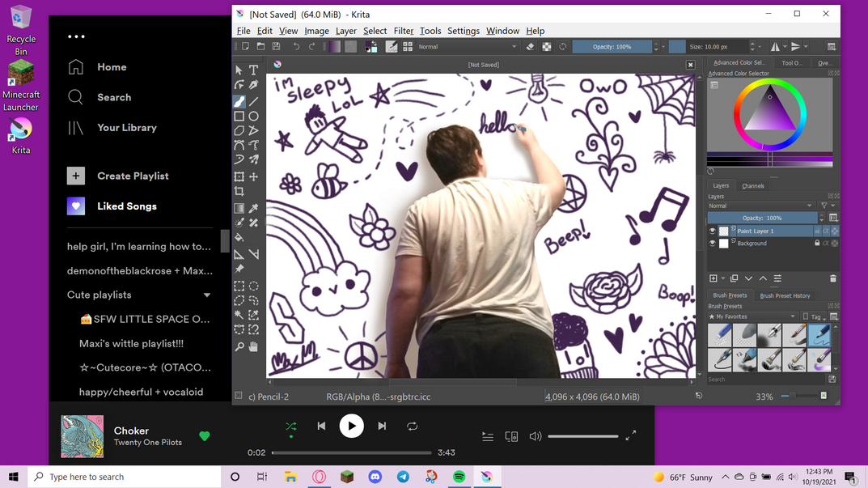The height and width of the screenshot is (488, 868).
Task: Delete the layer with the trash icon
Action: (x=832, y=278)
